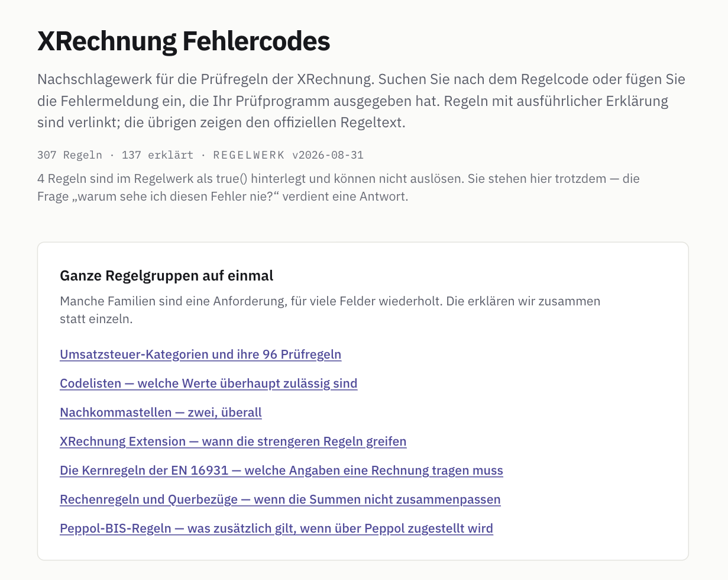Follow the Peppol-BIS-Regeln link

click(276, 529)
